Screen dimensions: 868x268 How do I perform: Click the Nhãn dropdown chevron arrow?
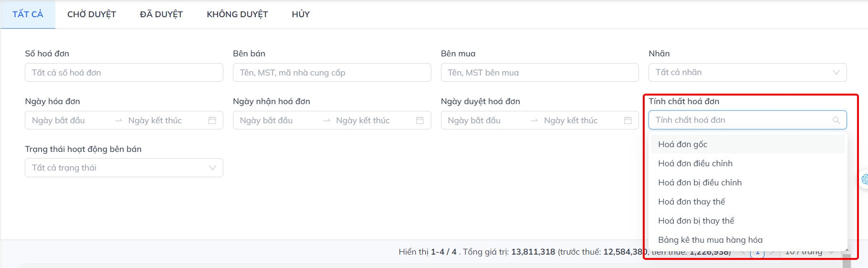(836, 73)
